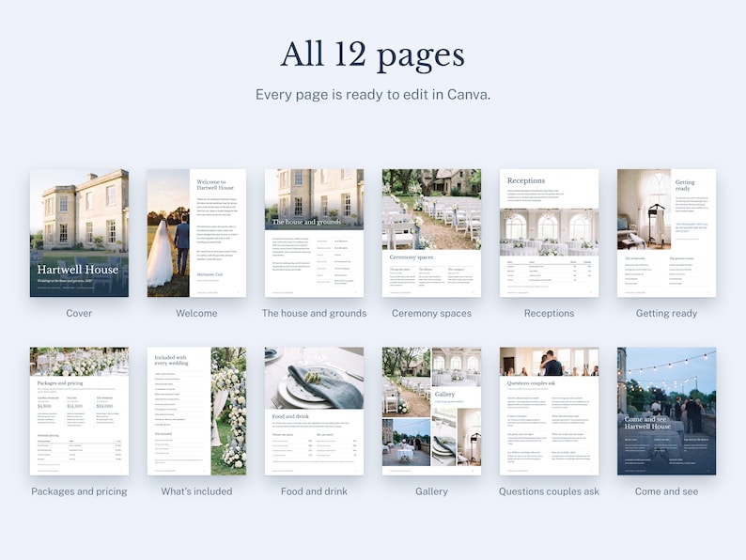Viewport: 746px width, 560px height.
Task: Open the Packages and pricing page thumbnail
Action: [79, 412]
